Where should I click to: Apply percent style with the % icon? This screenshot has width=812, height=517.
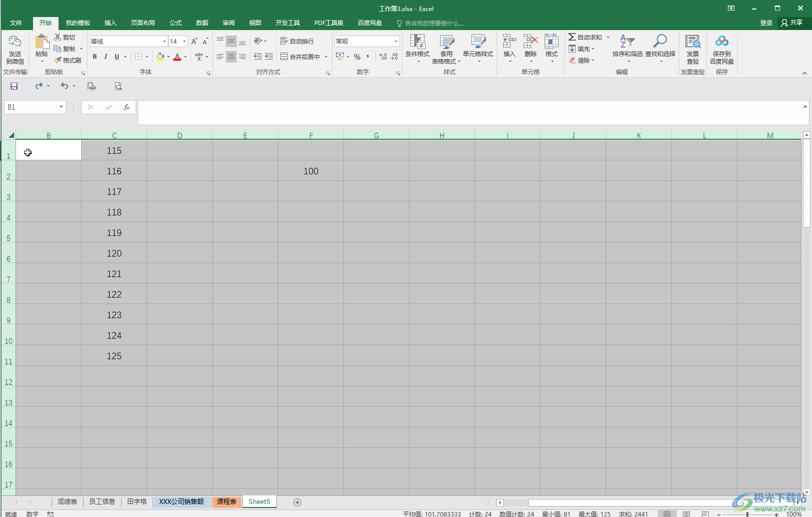[357, 57]
